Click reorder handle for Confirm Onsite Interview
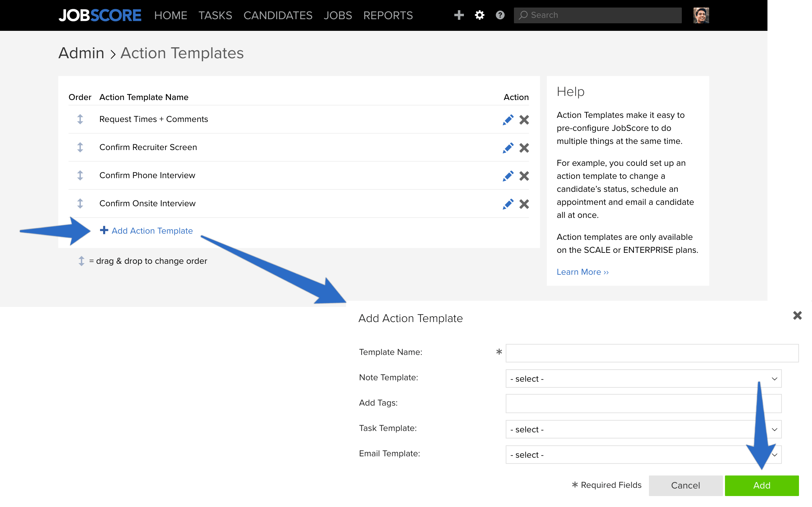 point(80,203)
